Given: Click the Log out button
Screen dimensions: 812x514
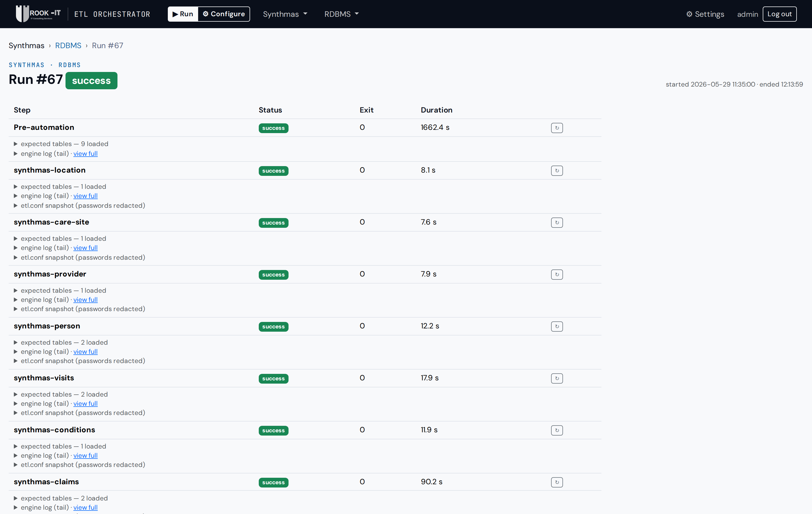Looking at the screenshot, I should (x=779, y=14).
